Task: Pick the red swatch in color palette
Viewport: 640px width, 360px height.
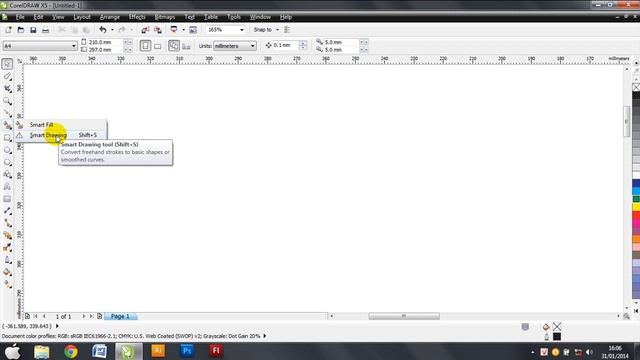Action: (x=636, y=215)
